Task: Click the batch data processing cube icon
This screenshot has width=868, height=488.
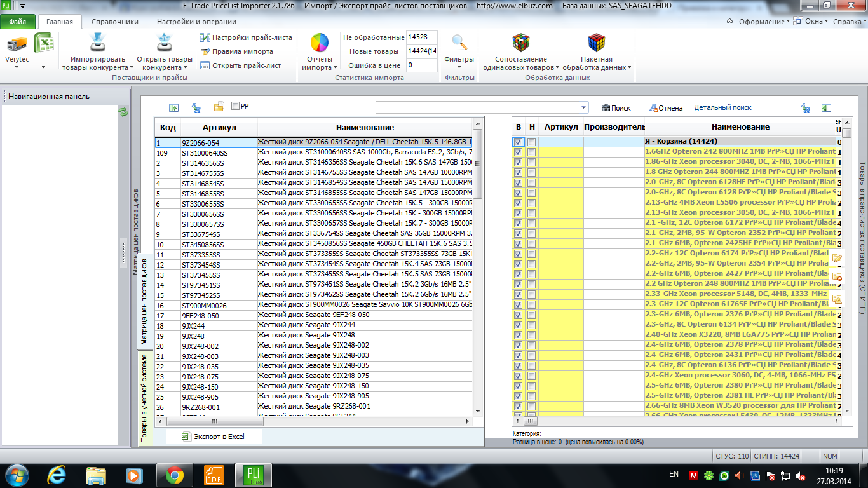Action: (x=596, y=43)
